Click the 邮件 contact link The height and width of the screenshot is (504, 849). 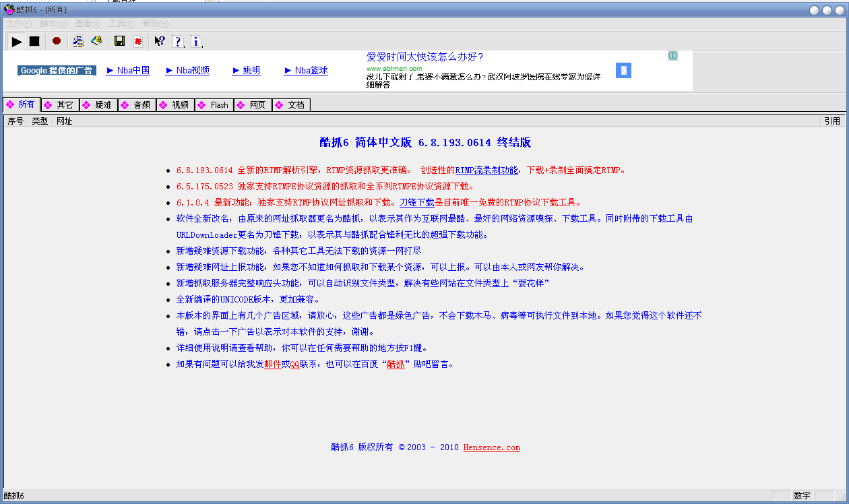(x=272, y=364)
